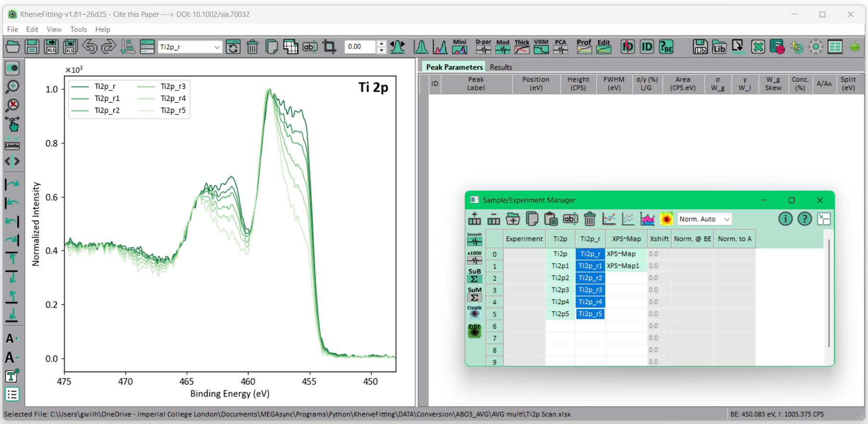Click the redo arrow icon in main toolbar
Image resolution: width=868 pixels, height=424 pixels.
click(109, 47)
